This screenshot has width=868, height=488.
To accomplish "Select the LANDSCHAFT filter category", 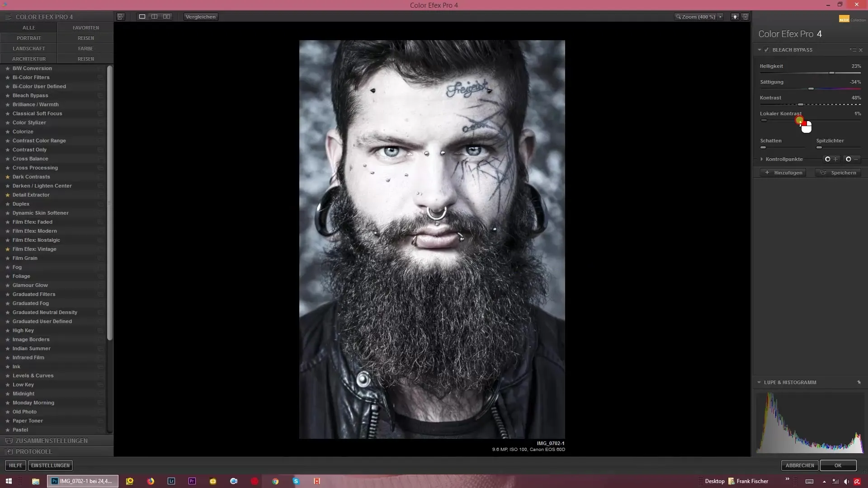I will click(x=28, y=48).
